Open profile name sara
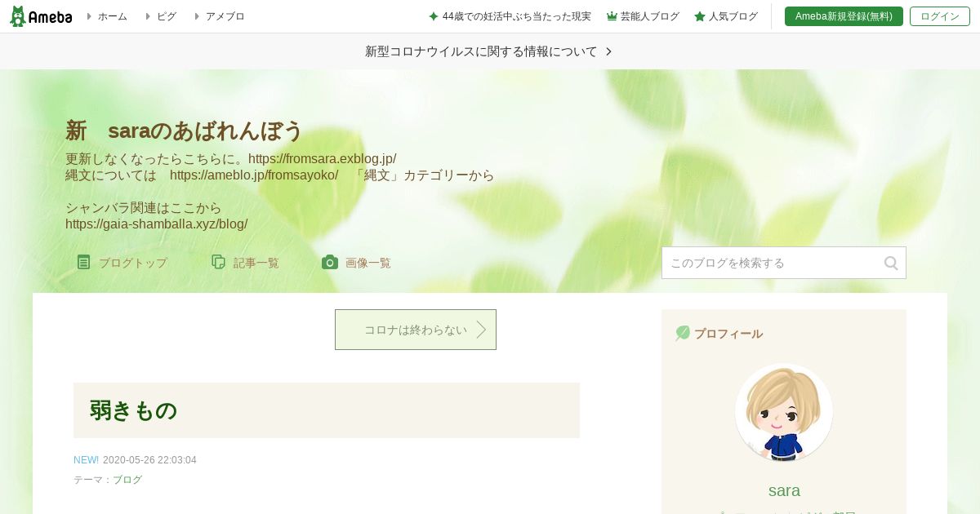This screenshot has height=514, width=980. [x=784, y=490]
